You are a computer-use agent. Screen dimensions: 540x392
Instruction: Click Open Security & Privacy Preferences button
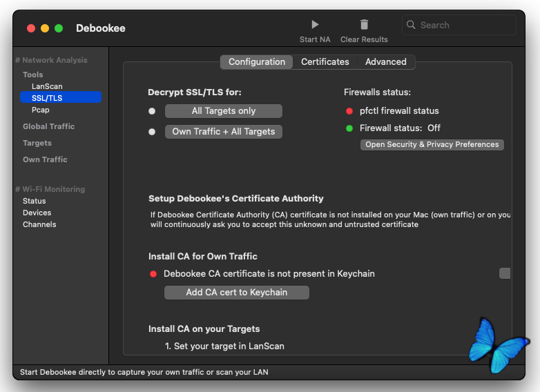point(432,145)
